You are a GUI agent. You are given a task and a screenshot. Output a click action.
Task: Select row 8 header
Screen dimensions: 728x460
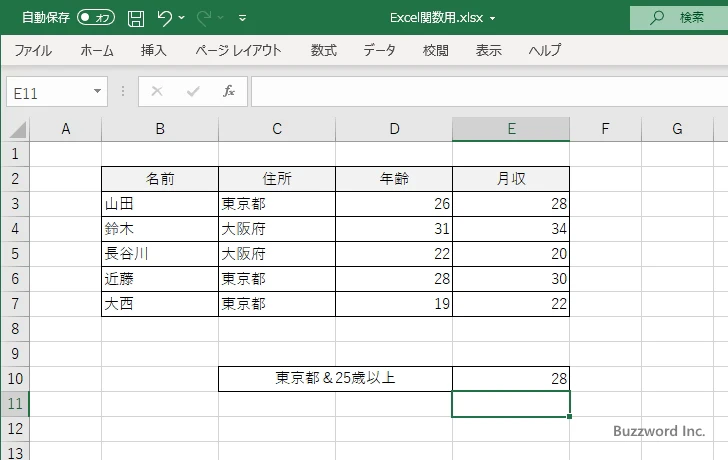(15, 329)
